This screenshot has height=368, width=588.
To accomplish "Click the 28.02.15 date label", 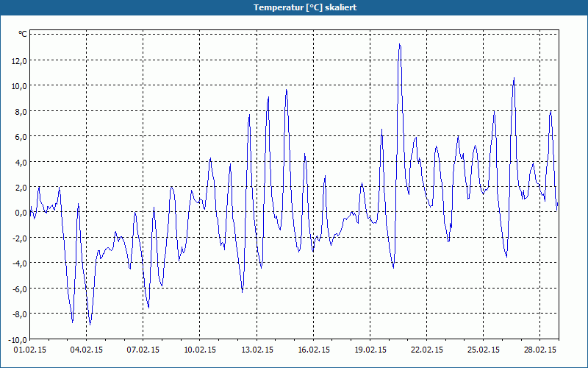I will coord(540,350).
